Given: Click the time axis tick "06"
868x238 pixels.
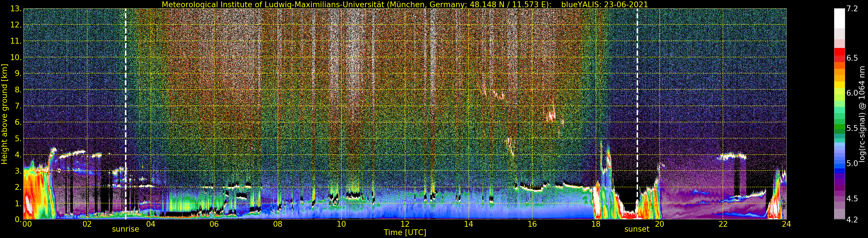Looking at the screenshot, I should tap(214, 224).
